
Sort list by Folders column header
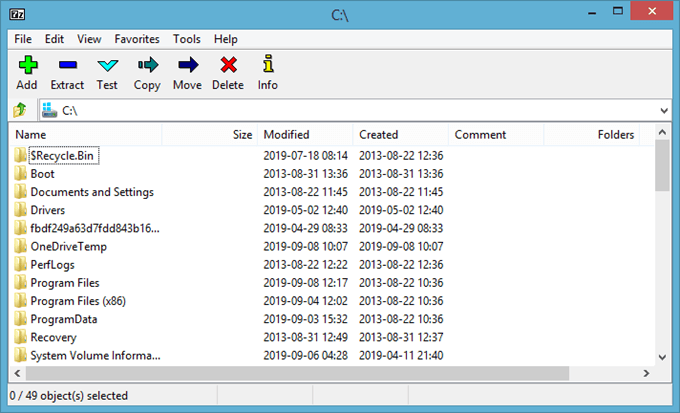point(592,134)
